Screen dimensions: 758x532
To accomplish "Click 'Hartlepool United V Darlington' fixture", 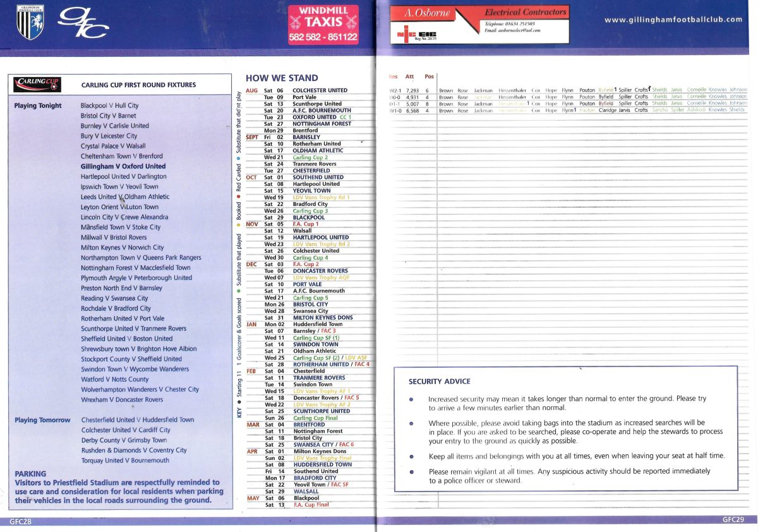I will click(124, 176).
